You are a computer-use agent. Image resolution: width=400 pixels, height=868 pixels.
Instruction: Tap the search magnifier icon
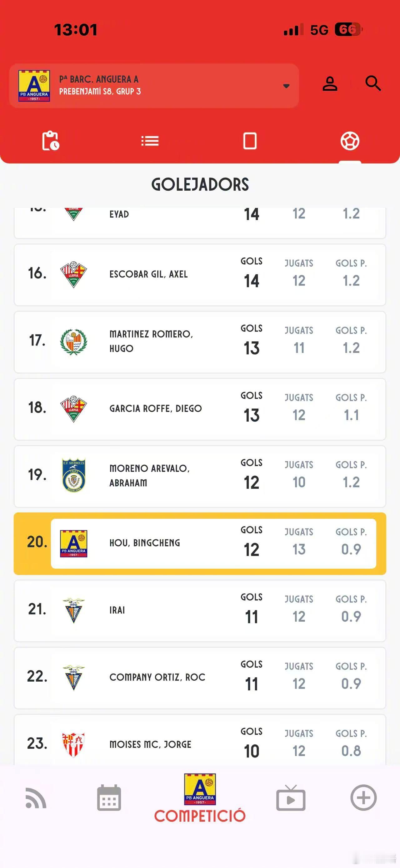373,83
